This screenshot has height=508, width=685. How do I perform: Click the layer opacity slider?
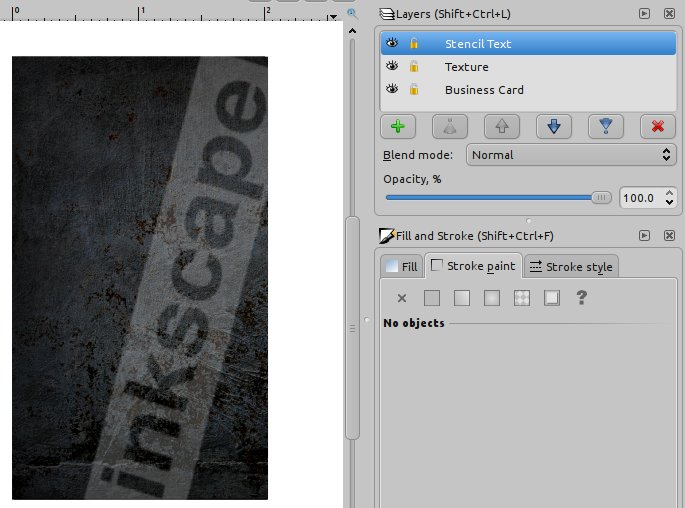click(498, 197)
